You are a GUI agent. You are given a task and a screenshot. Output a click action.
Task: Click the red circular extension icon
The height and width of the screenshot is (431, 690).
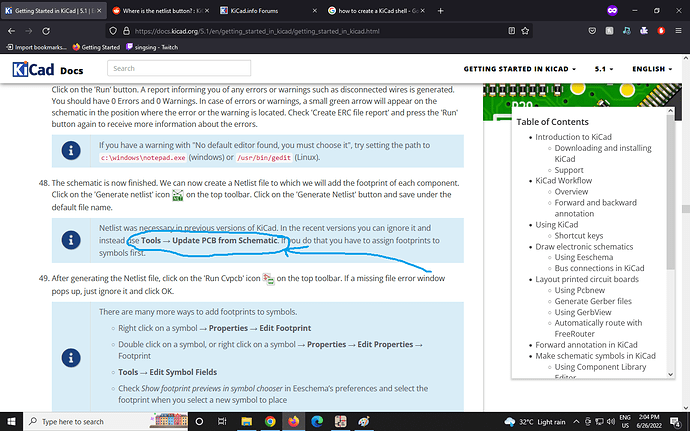pyautogui.click(x=661, y=31)
